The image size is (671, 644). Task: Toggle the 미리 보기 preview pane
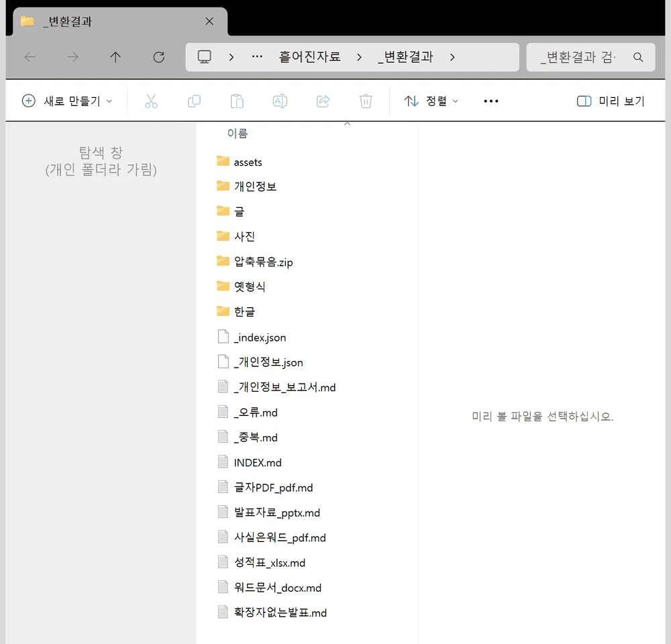point(611,101)
